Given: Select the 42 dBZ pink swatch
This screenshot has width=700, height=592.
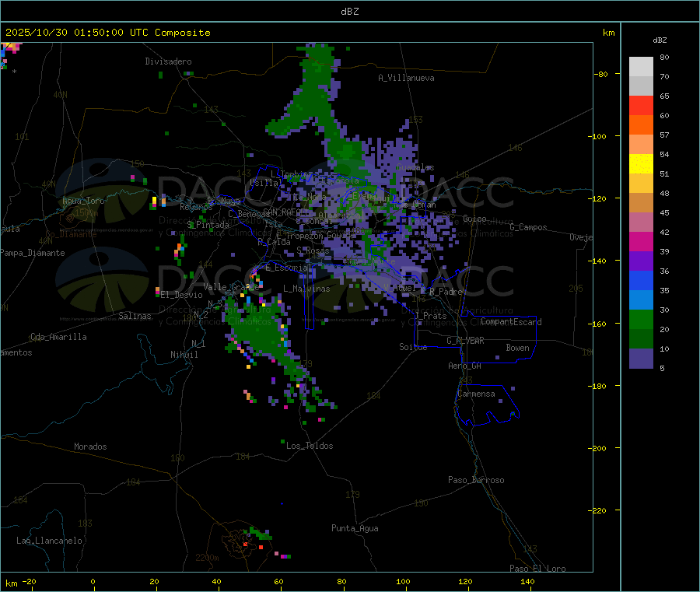Looking at the screenshot, I should [x=641, y=222].
